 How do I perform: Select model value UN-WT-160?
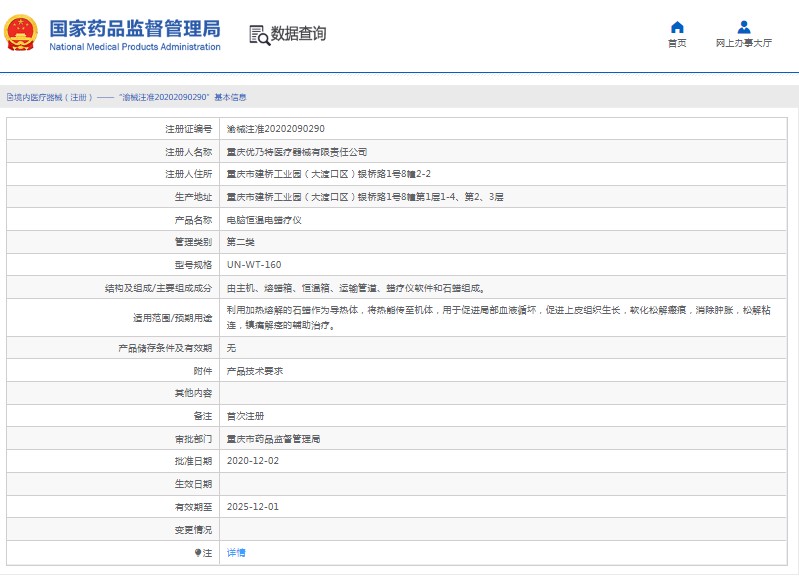254,265
